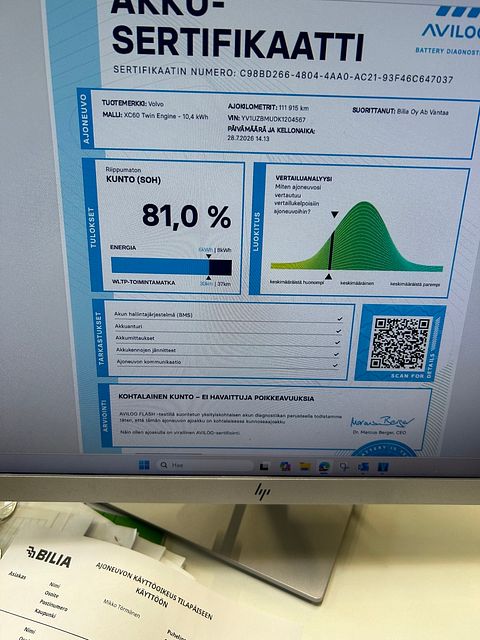This screenshot has height=640, width=480.
Task: Click the checkmark for Akun hallintajärjestelmä (BMS)
Action: 340,318
